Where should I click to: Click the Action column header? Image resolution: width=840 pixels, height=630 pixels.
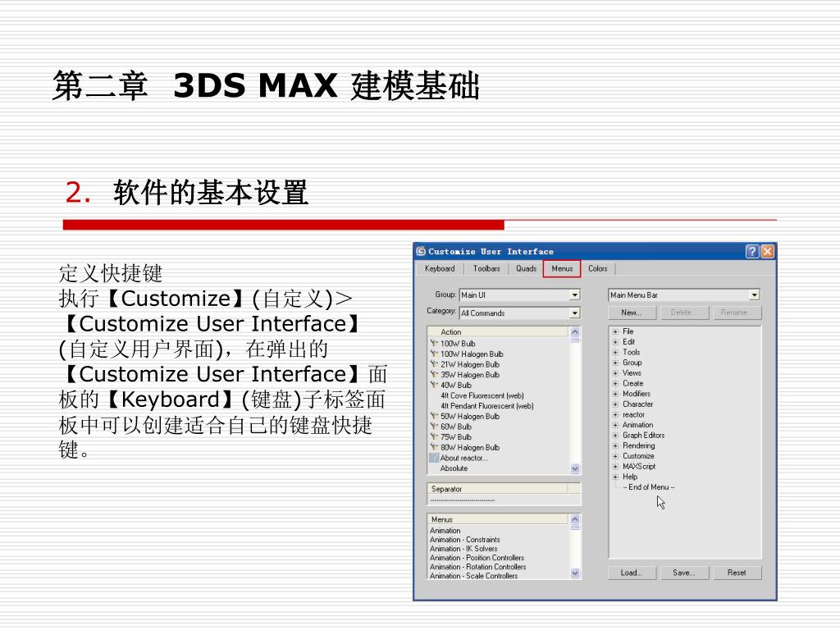(x=498, y=331)
